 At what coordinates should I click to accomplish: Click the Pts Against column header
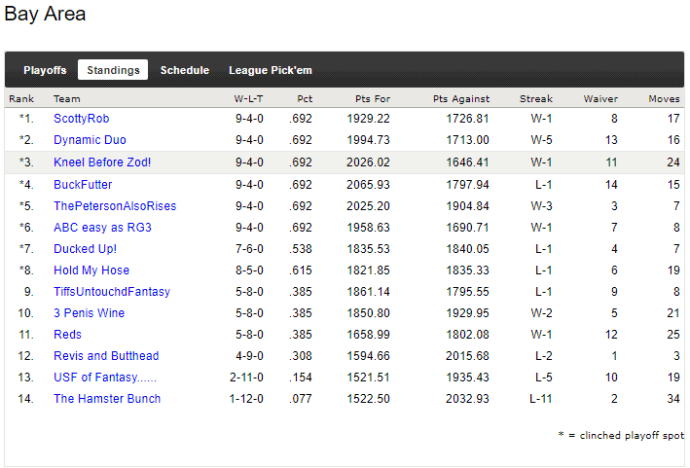coord(461,99)
